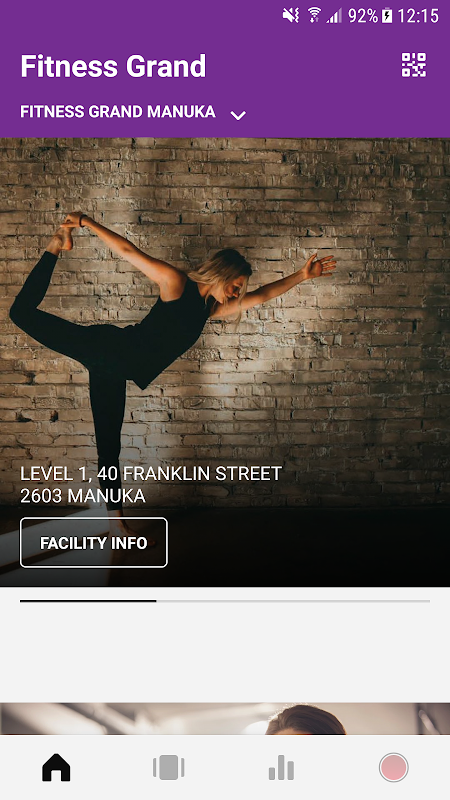Select the FITNESS GRAND MANUKA location label
Screen dimensions: 450x800
point(118,112)
